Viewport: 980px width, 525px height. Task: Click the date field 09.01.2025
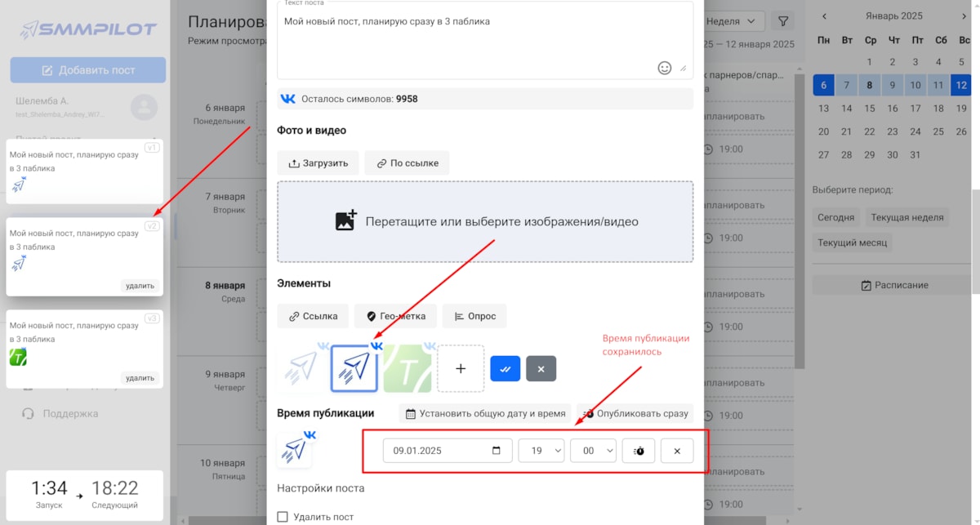(448, 451)
